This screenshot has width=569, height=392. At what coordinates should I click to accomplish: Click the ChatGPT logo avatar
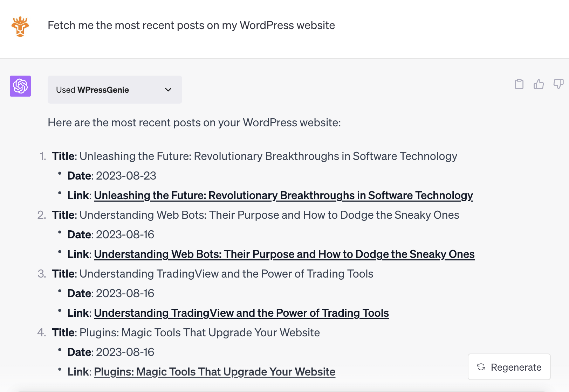point(20,86)
